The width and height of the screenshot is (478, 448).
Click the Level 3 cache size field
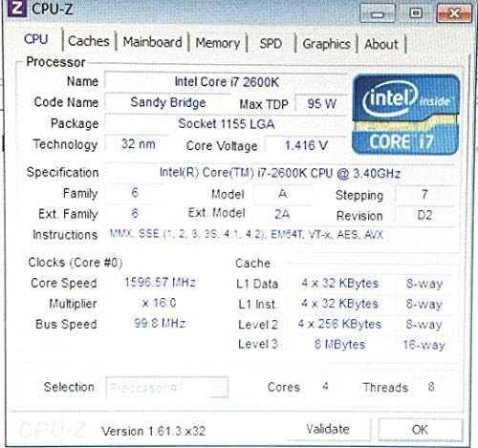[x=339, y=344]
